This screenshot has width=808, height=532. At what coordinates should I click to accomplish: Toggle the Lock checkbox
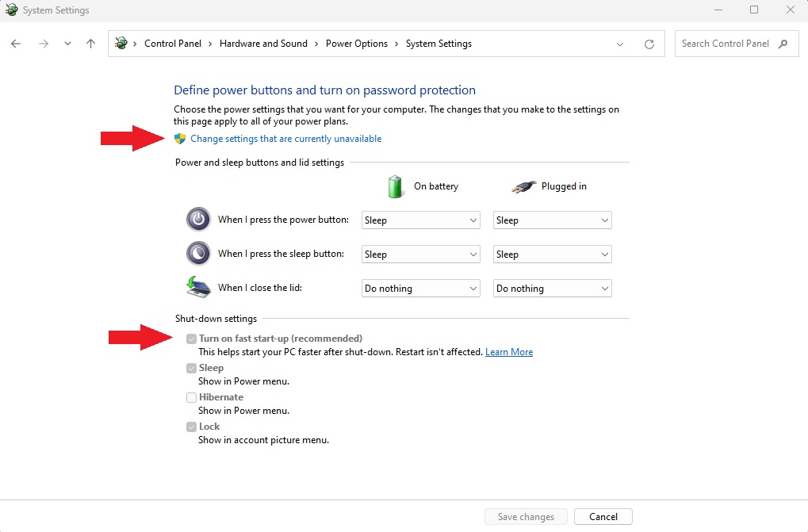(191, 427)
